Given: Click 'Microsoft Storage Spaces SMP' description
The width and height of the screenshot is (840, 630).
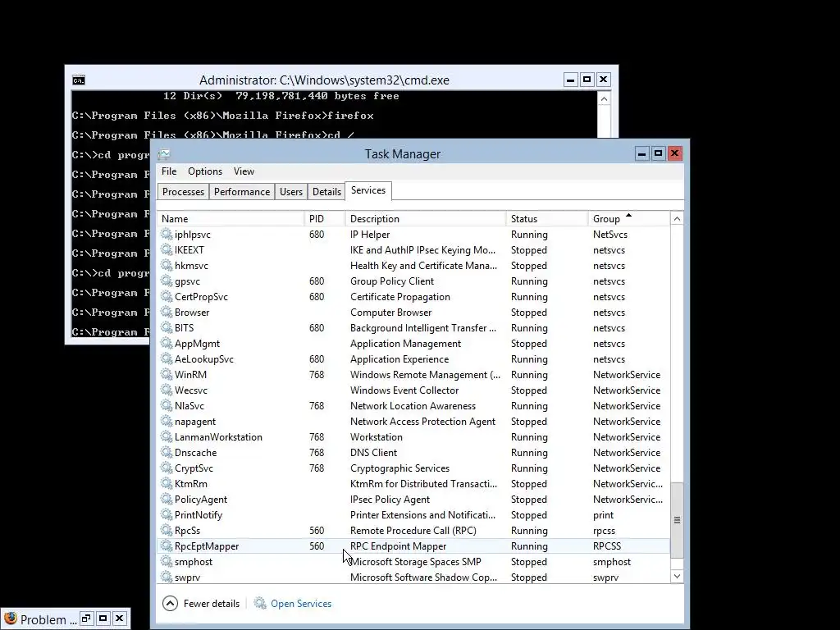Looking at the screenshot, I should pos(416,561).
